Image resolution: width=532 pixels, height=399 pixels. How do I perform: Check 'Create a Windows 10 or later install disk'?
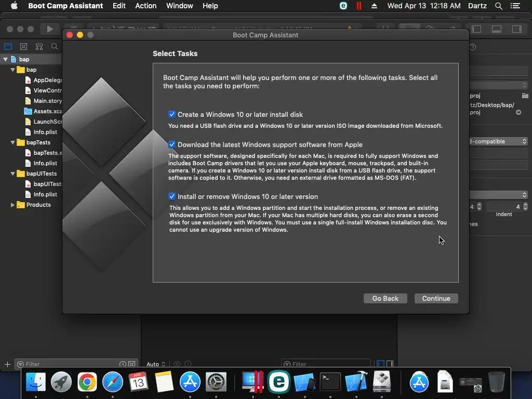171,114
